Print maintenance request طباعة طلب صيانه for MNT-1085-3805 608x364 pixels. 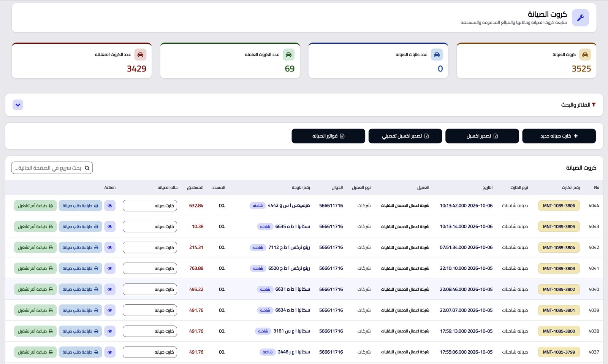tap(81, 226)
